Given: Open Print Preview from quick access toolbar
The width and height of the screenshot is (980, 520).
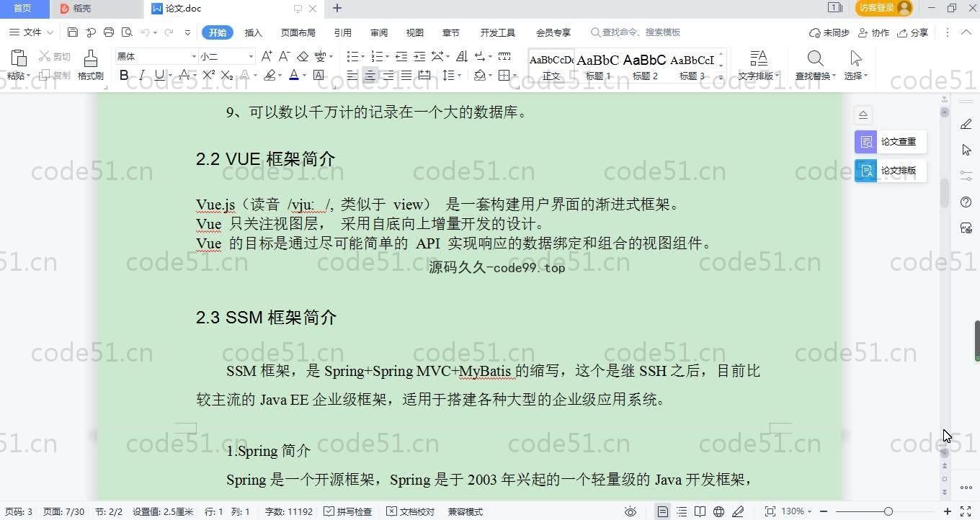Looking at the screenshot, I should [128, 32].
